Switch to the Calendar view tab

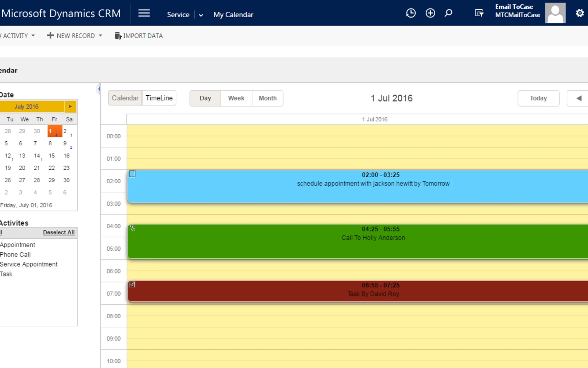click(125, 98)
